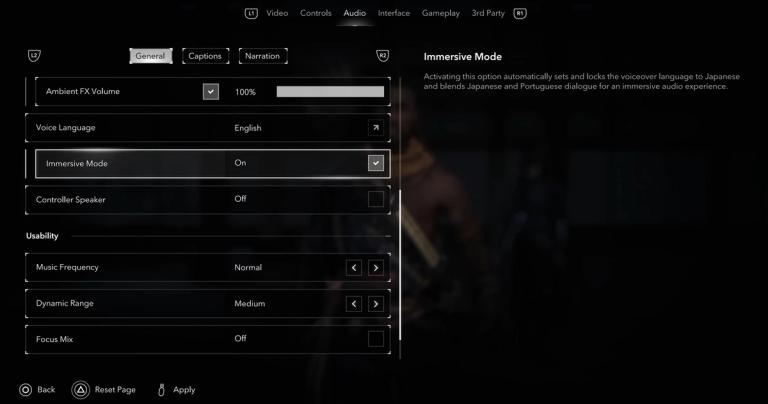Select previous Music Frequency option

[354, 268]
